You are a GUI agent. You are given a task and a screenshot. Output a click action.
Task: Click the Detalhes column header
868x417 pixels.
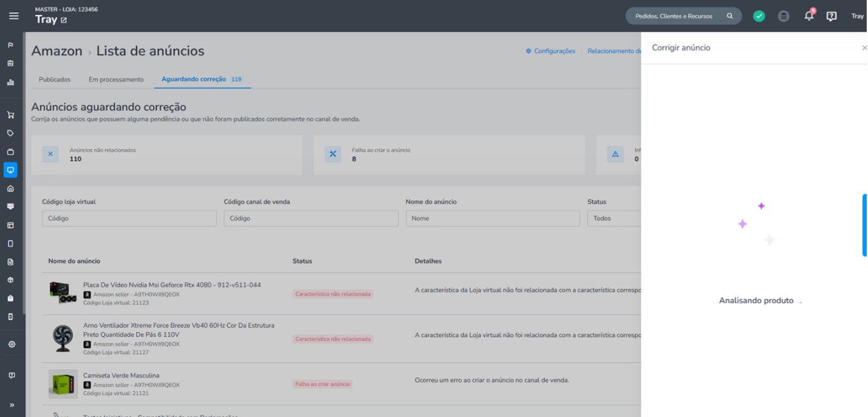tap(428, 261)
